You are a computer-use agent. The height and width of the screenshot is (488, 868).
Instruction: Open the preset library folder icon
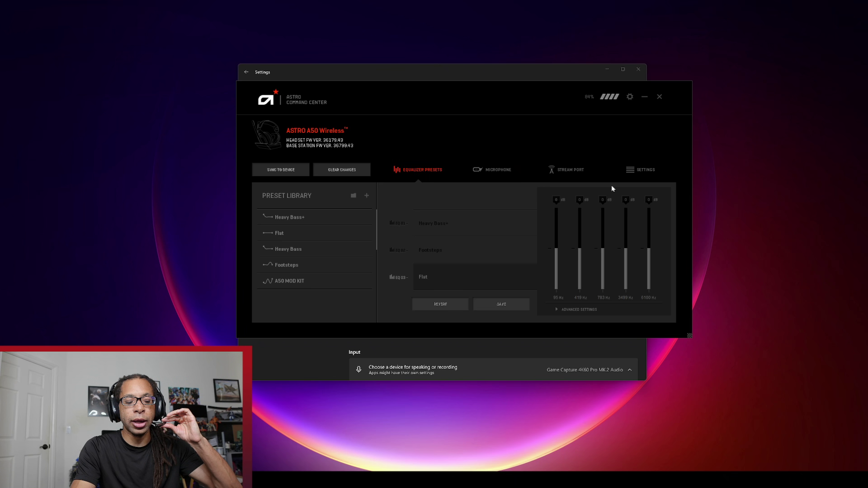click(x=354, y=196)
